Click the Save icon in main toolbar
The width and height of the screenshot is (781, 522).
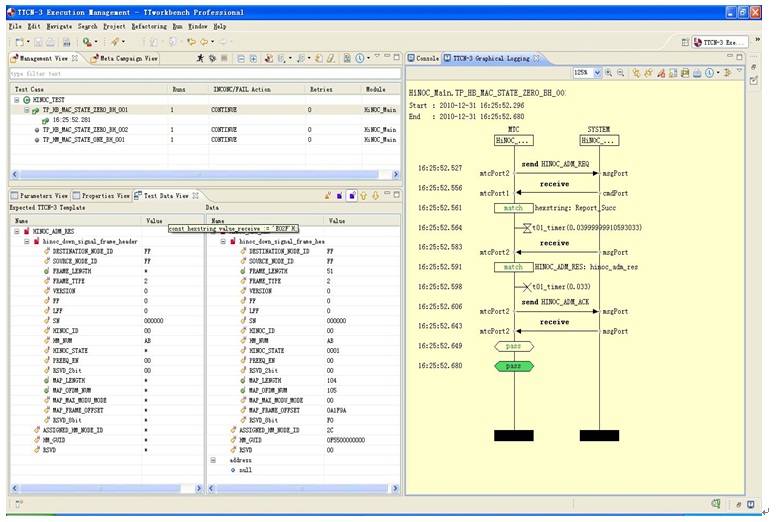coord(38,42)
